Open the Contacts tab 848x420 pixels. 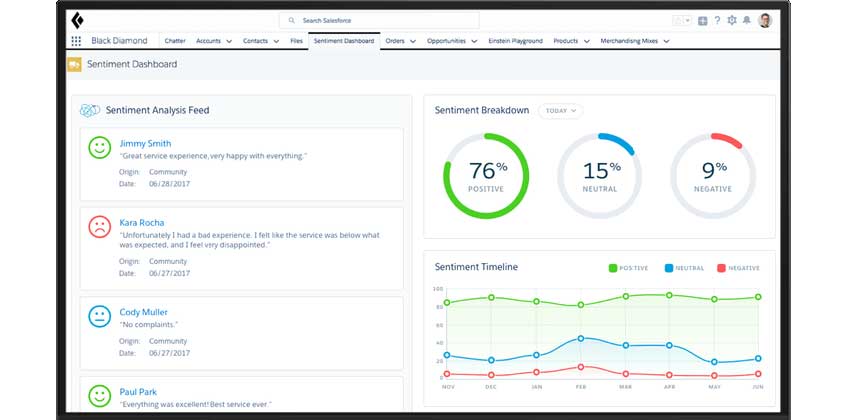[255, 41]
